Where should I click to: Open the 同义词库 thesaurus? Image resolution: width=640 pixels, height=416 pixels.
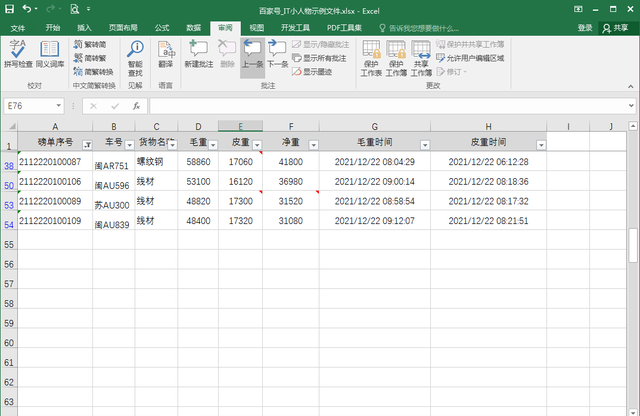50,57
